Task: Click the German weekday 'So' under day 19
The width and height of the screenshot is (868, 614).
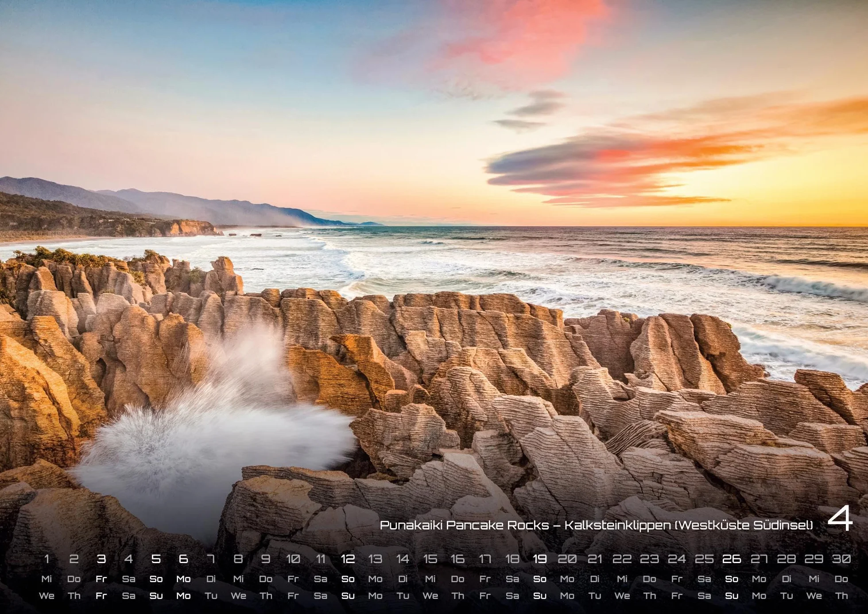Action: [539, 579]
